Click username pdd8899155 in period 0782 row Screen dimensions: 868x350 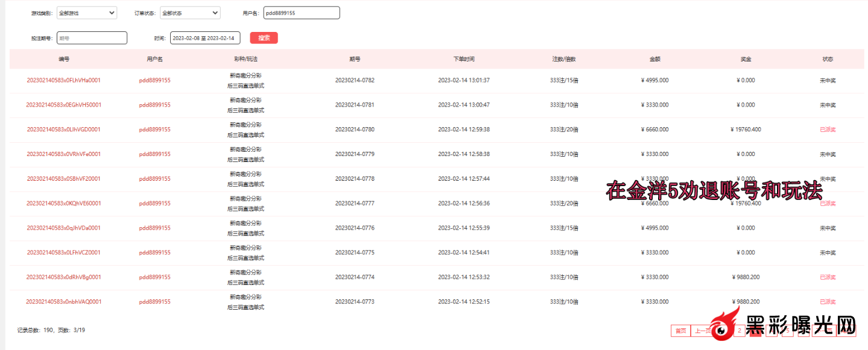[154, 80]
